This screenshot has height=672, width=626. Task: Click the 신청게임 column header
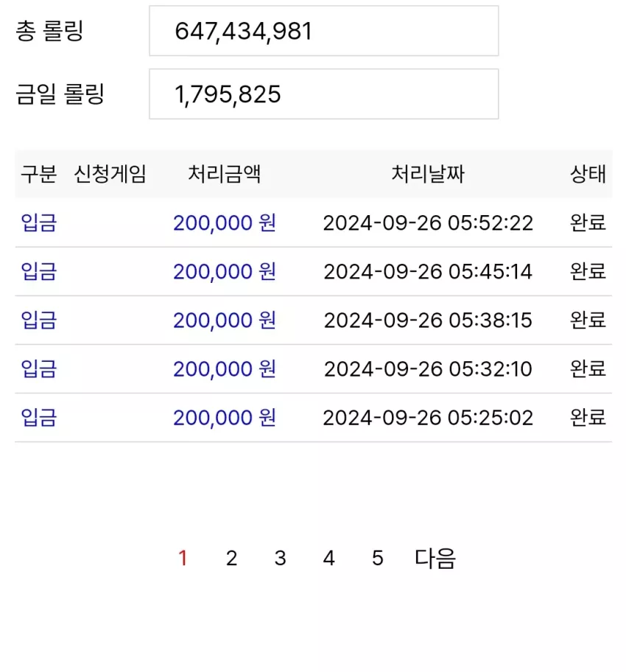(x=110, y=174)
